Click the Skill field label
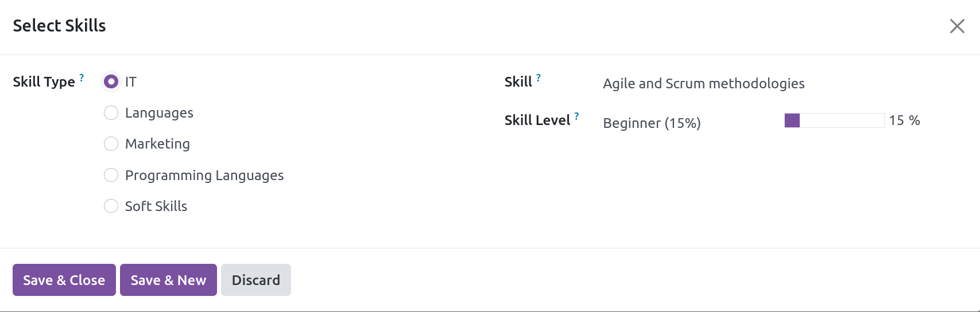This screenshot has width=980, height=312. click(518, 82)
